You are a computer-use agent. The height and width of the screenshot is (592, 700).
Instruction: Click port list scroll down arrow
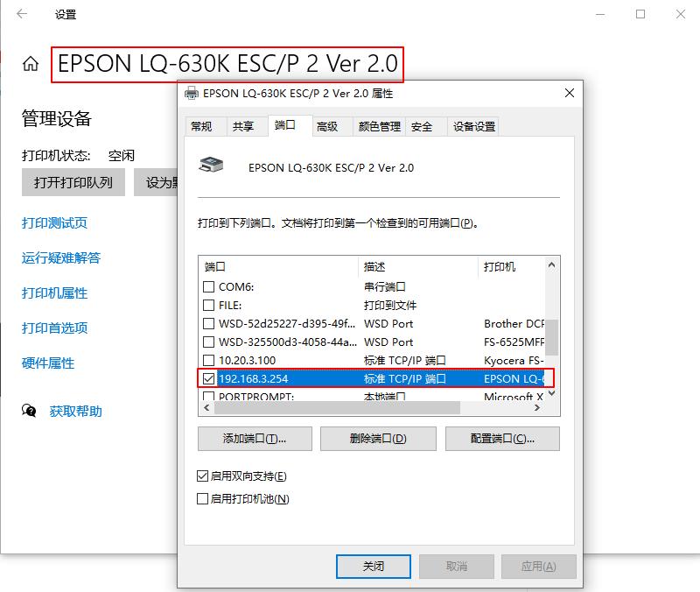coord(552,393)
